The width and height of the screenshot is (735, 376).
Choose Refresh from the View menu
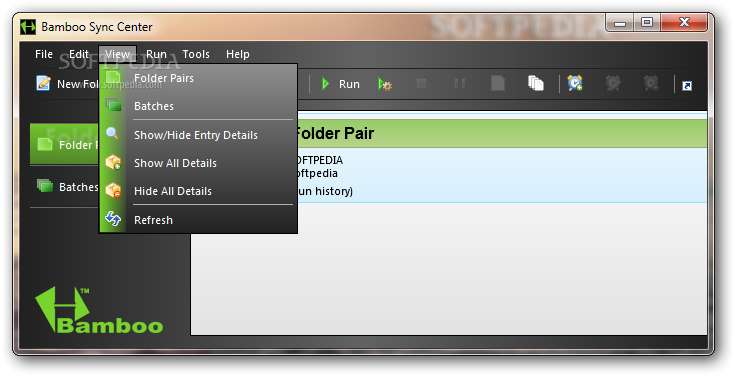click(198, 219)
